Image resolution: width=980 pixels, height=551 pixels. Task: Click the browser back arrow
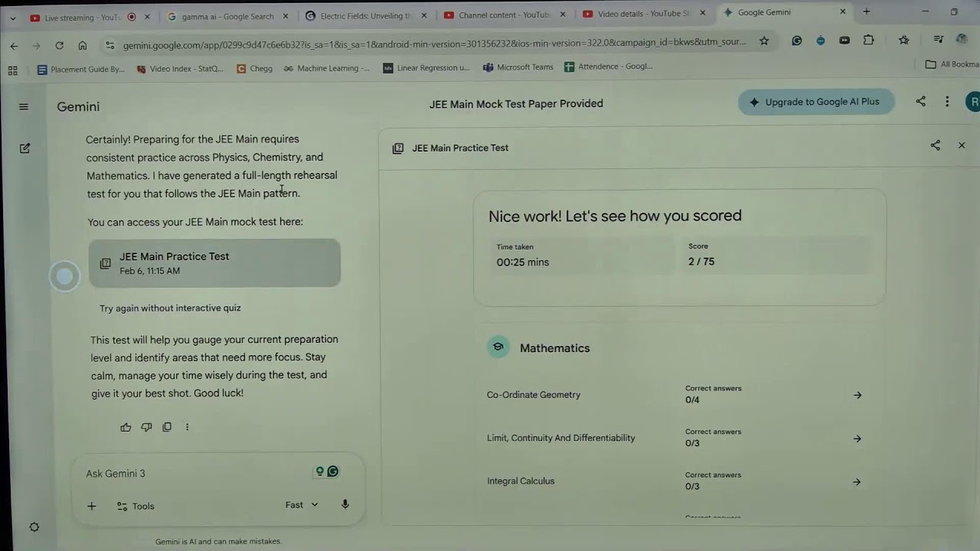[x=14, y=45]
